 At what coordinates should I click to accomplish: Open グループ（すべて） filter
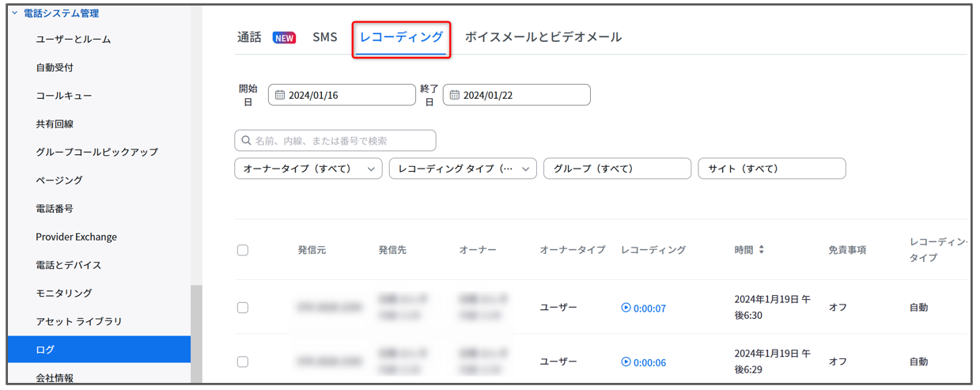(x=618, y=168)
